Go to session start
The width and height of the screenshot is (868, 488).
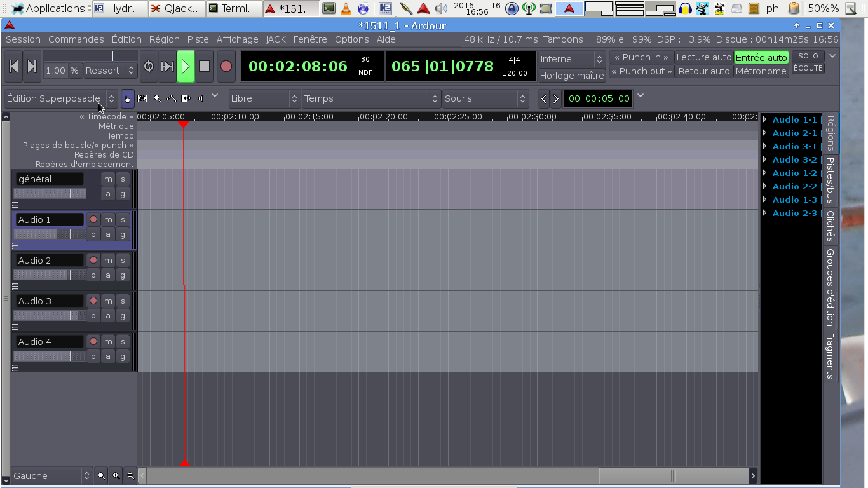pyautogui.click(x=13, y=66)
